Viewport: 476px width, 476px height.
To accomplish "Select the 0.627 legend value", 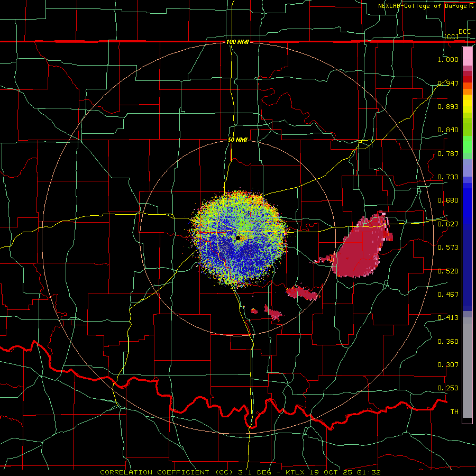I will (448, 224).
